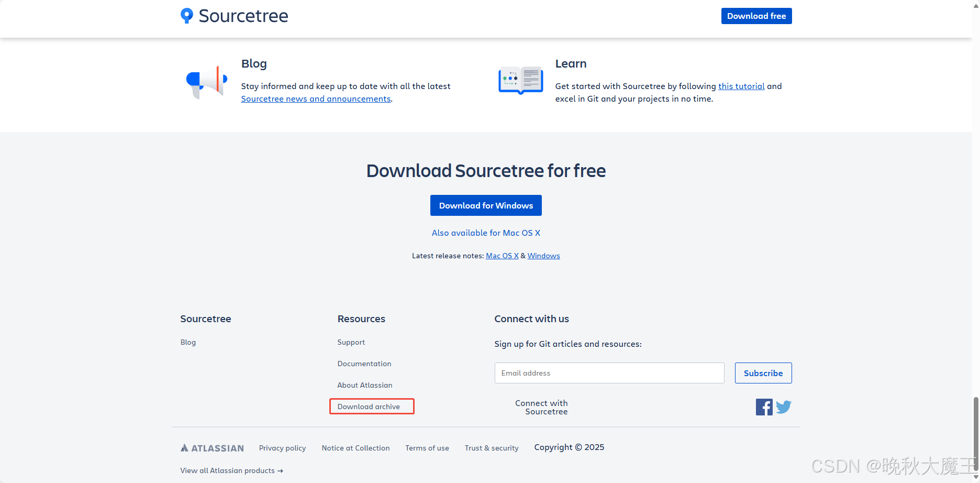Open the Download archive link

pos(369,407)
